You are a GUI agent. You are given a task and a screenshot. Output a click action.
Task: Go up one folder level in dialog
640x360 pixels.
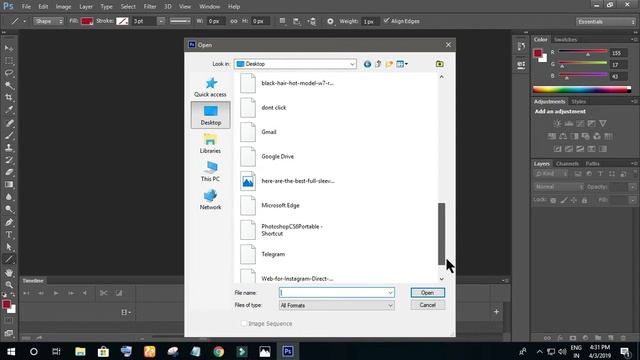point(378,64)
